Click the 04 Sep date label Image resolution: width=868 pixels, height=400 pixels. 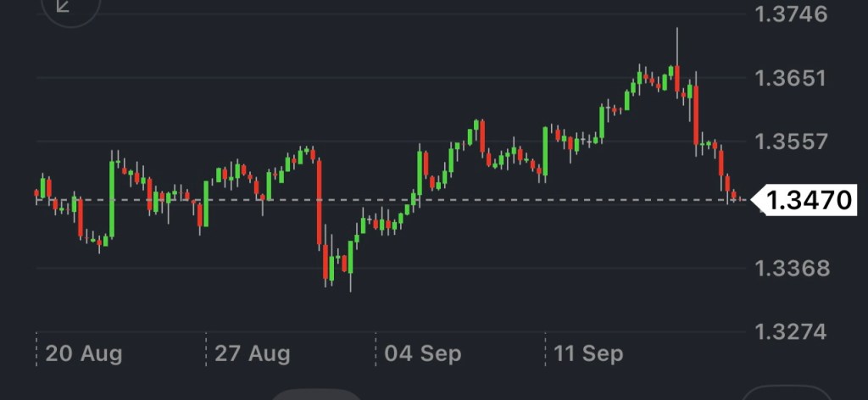422,353
